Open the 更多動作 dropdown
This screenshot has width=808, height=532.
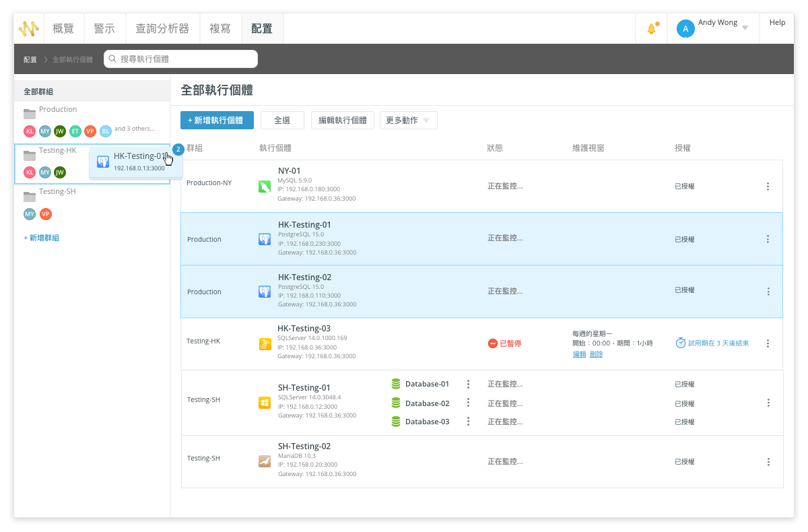tap(409, 121)
